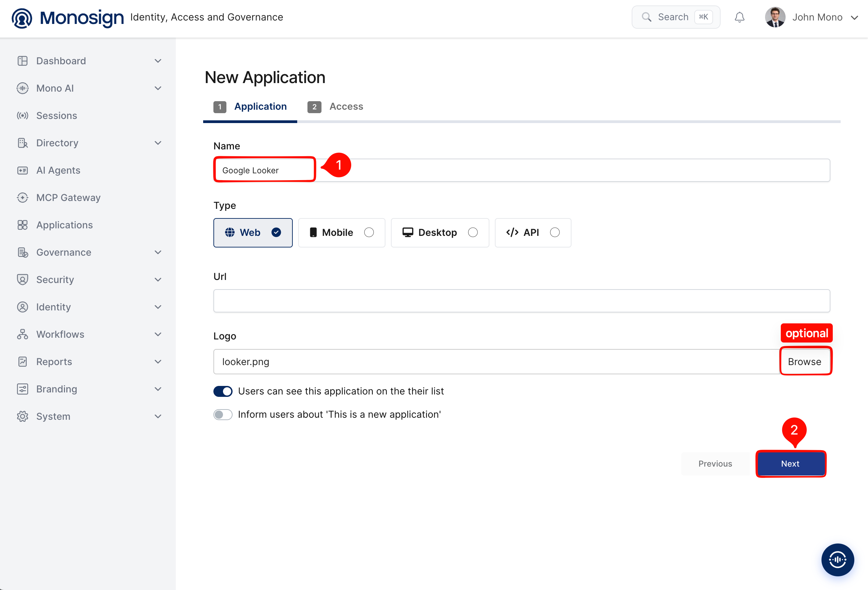
Task: Click the Monosign logo icon
Action: pos(22,18)
